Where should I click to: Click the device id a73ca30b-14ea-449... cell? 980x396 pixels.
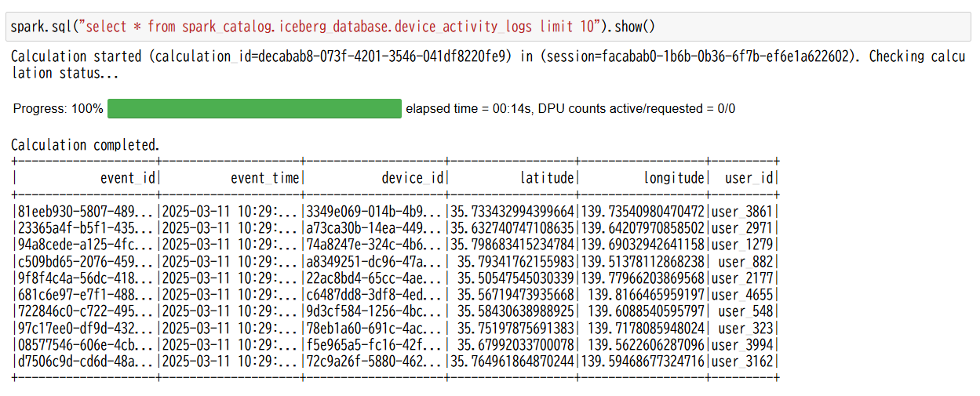click(x=374, y=227)
